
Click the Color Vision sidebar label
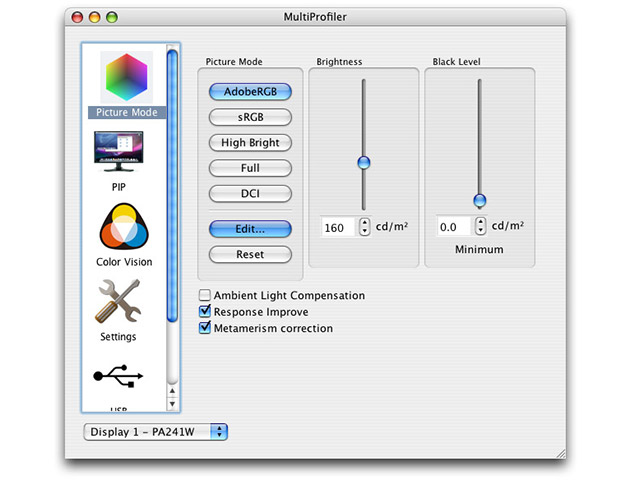[x=124, y=262]
